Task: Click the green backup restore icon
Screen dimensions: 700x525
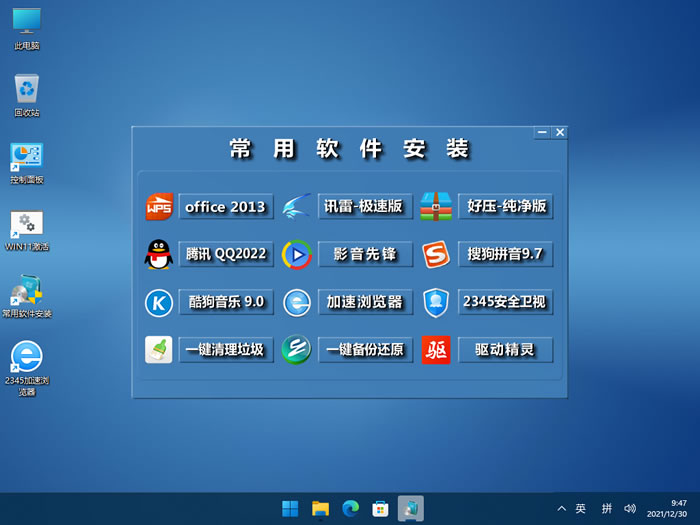Action: (x=296, y=350)
